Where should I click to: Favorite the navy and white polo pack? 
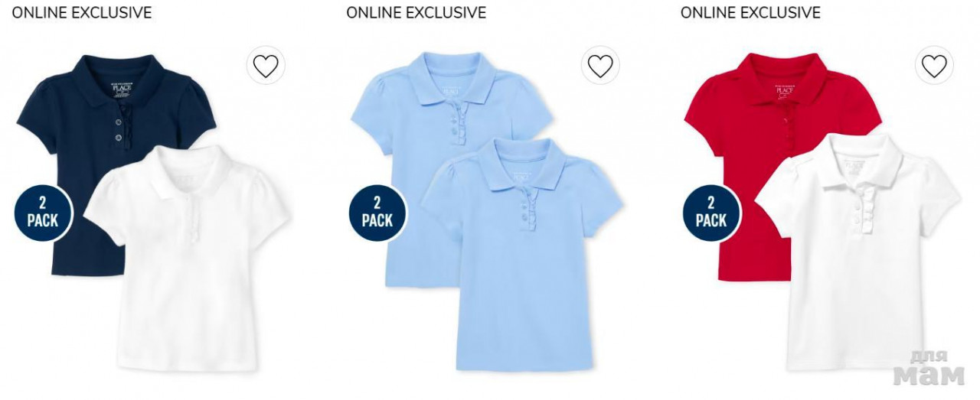pyautogui.click(x=266, y=67)
